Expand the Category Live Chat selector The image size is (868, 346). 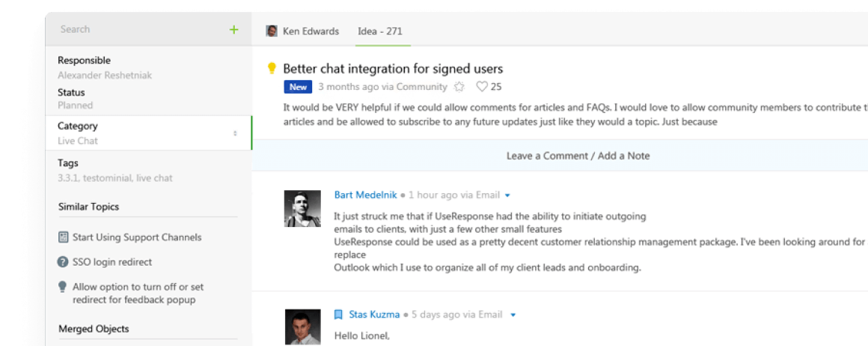pyautogui.click(x=235, y=133)
